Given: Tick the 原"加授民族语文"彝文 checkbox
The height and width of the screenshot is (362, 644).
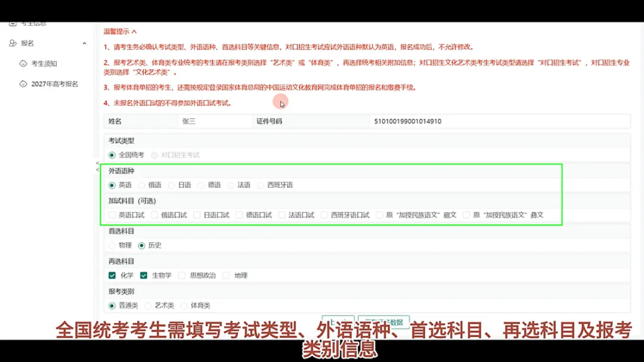Looking at the screenshot, I should 466,215.
